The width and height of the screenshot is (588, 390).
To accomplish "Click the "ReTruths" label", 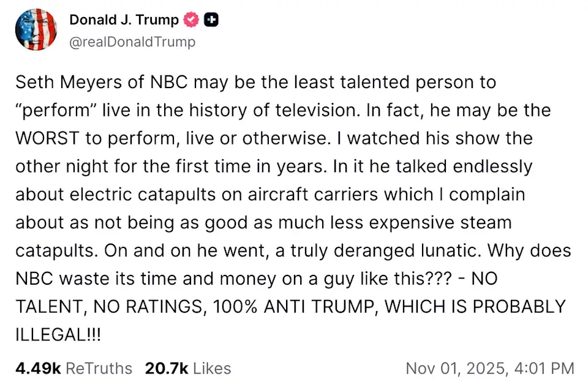I will click(99, 368).
